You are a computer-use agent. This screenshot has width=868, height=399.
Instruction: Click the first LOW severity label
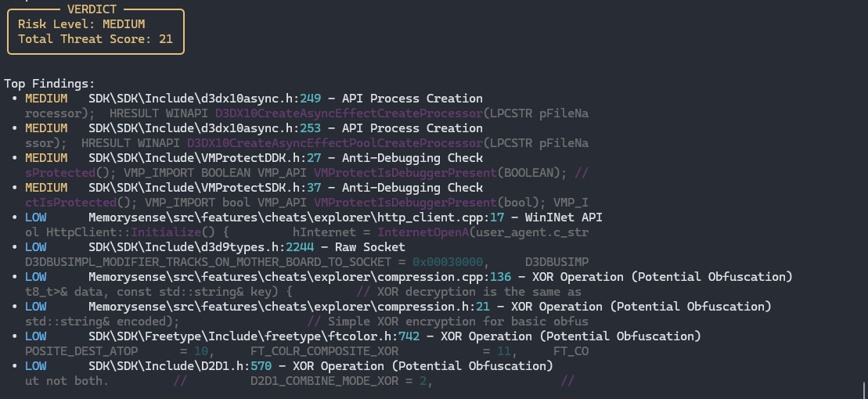pyautogui.click(x=36, y=218)
